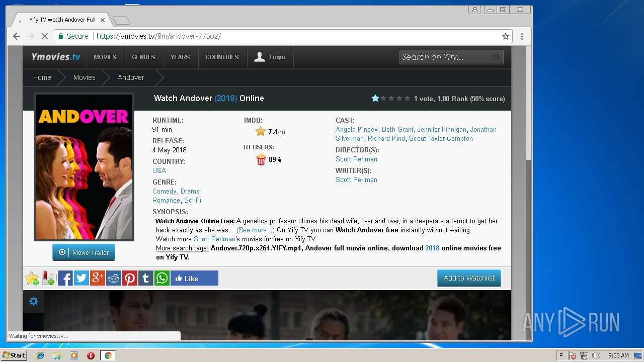Click in the Search on Yify field
This screenshot has width=644, height=362.
445,57
